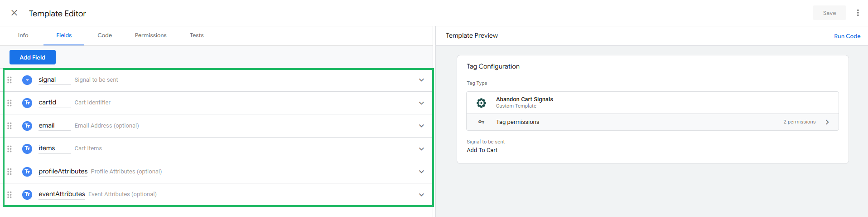Click the email field name input
Viewport: 868px width, 217px height.
54,126
